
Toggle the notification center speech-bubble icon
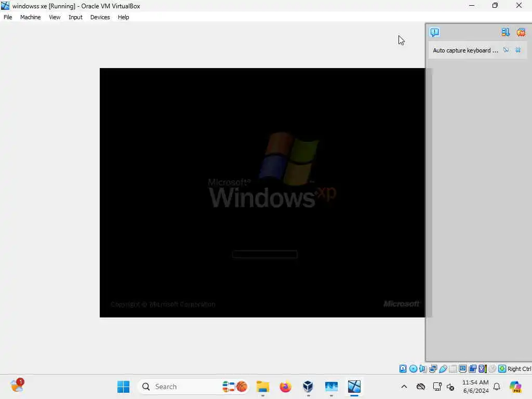(x=435, y=32)
